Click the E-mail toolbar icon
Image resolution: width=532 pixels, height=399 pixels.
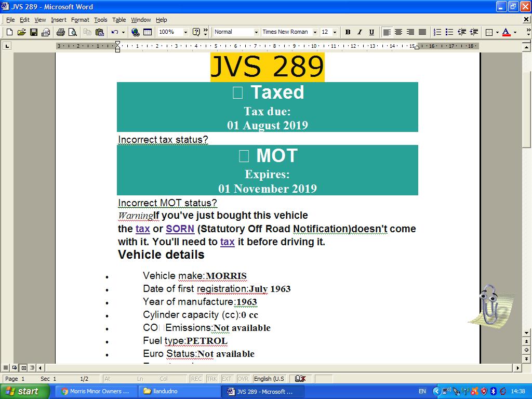(46, 32)
